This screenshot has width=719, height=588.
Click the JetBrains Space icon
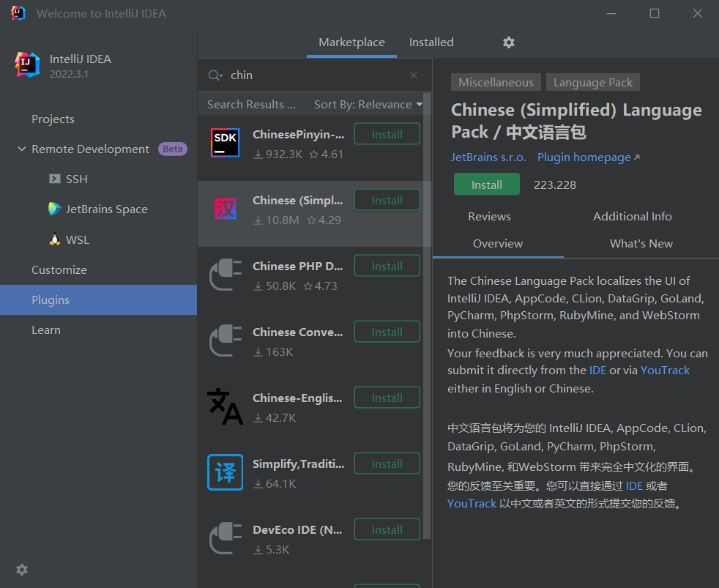click(55, 209)
